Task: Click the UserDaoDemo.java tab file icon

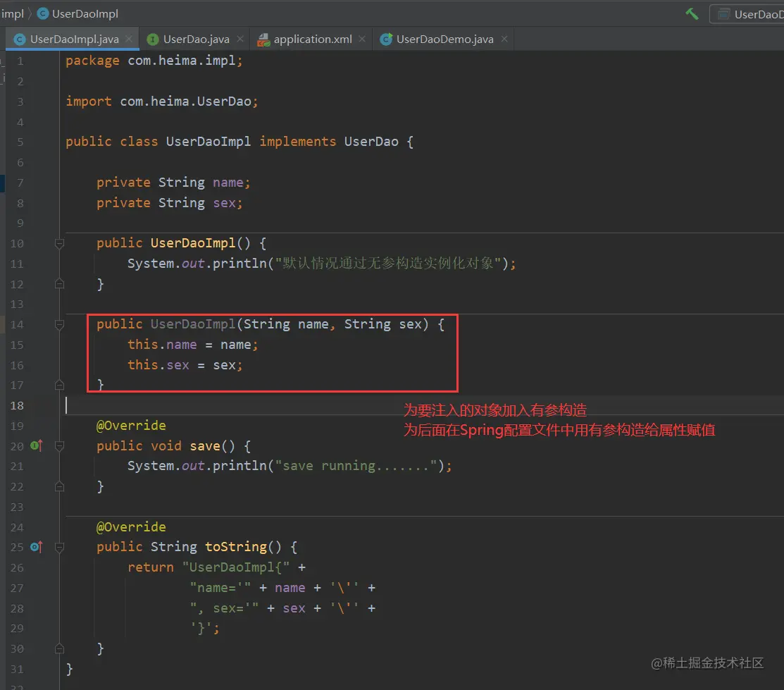Action: point(386,39)
